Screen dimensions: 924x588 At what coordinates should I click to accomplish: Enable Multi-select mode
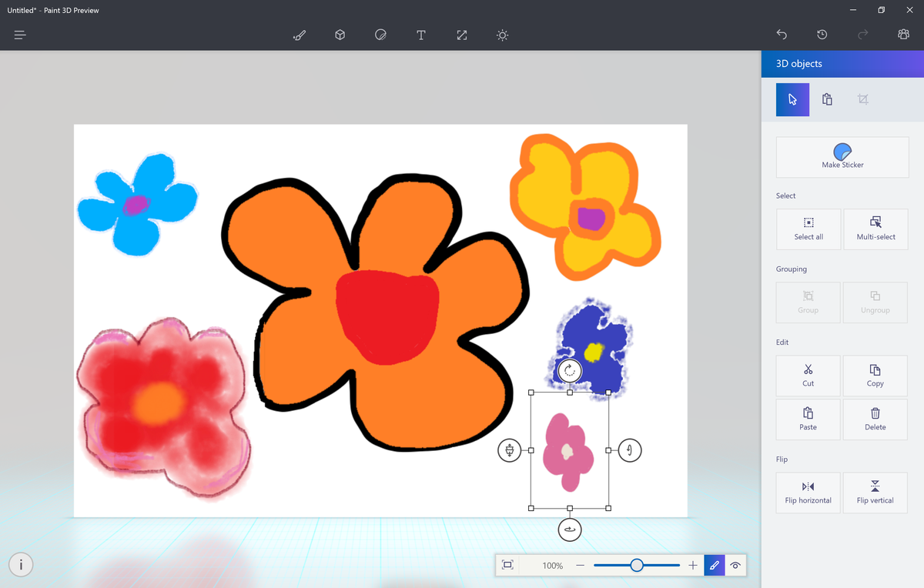tap(875, 229)
